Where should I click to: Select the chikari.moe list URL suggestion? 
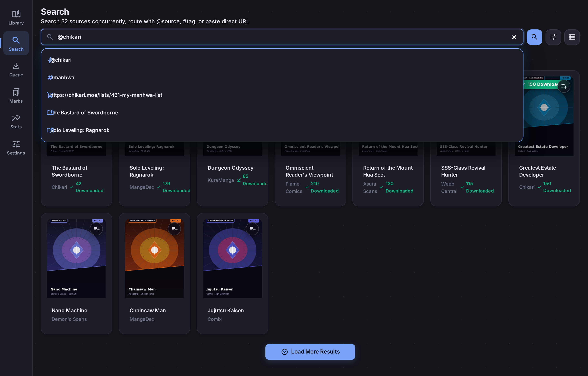coord(282,95)
